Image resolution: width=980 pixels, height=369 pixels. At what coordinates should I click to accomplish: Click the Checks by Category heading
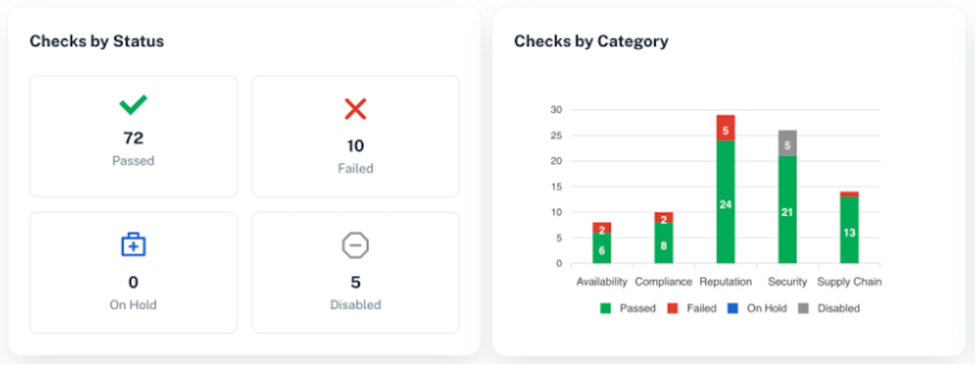click(x=591, y=41)
